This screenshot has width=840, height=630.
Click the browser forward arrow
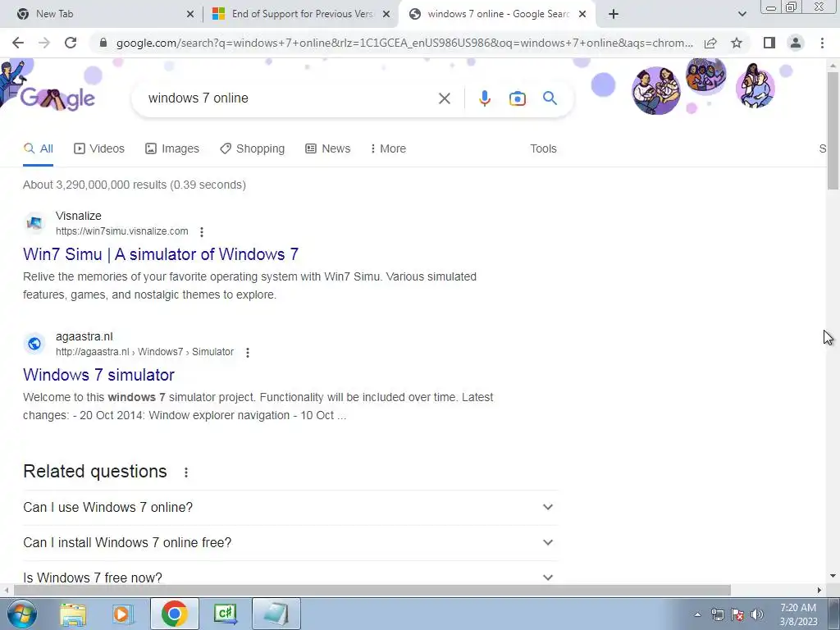[x=44, y=43]
